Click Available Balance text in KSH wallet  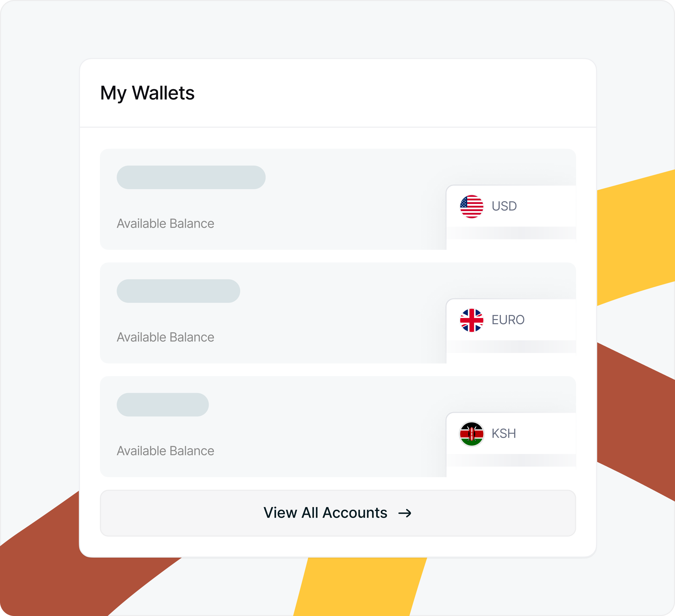click(x=165, y=451)
